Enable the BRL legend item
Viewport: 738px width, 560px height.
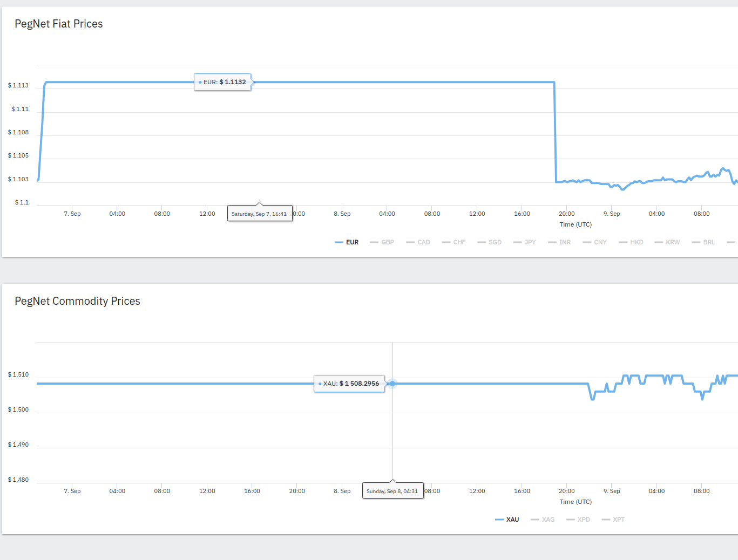[x=703, y=242]
